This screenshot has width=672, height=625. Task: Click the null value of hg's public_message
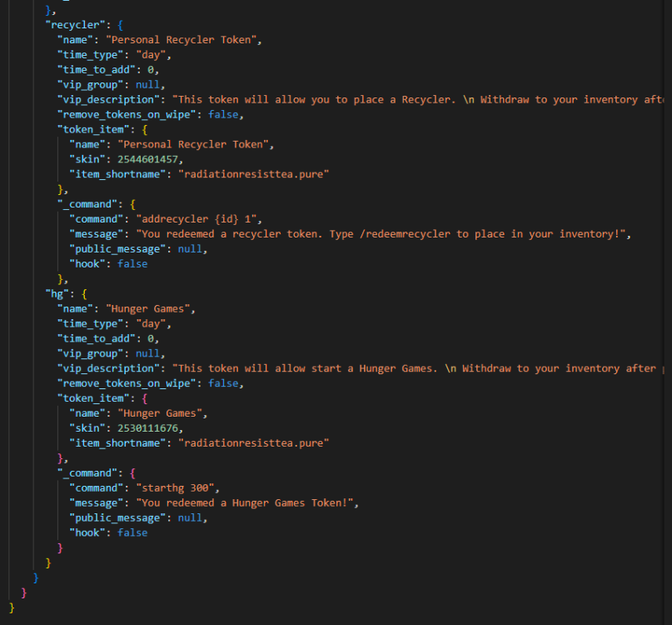tap(190, 517)
